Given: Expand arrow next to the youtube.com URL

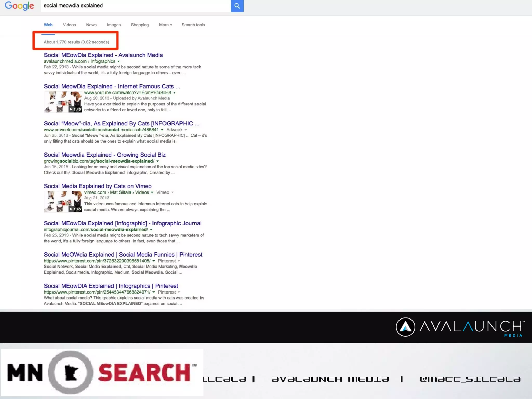Looking at the screenshot, I should 174,93.
